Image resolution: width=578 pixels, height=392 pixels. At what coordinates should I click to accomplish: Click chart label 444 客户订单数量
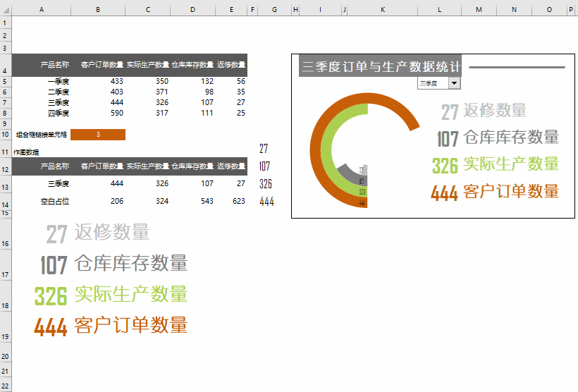point(495,192)
